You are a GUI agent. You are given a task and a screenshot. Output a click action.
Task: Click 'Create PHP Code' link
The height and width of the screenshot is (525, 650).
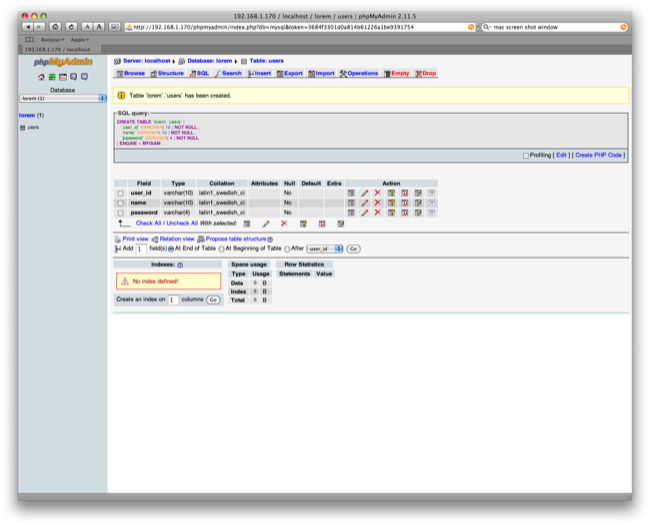coord(598,155)
